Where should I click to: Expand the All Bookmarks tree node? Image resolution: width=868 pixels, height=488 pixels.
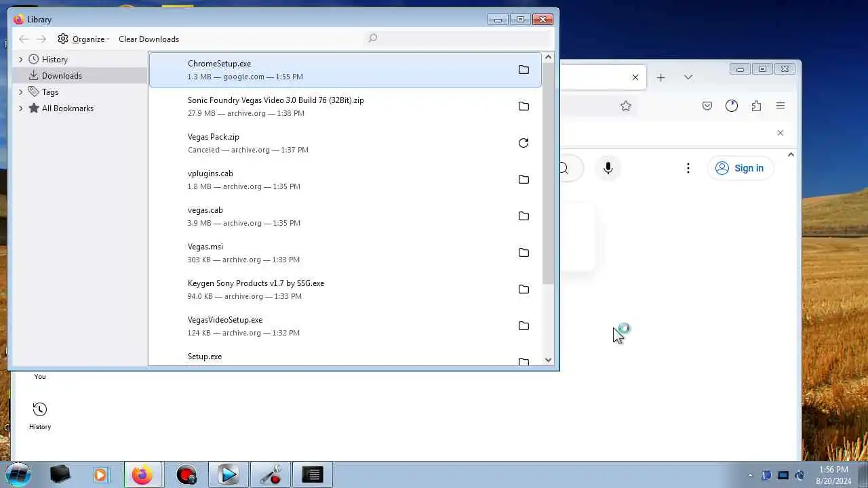coord(20,108)
